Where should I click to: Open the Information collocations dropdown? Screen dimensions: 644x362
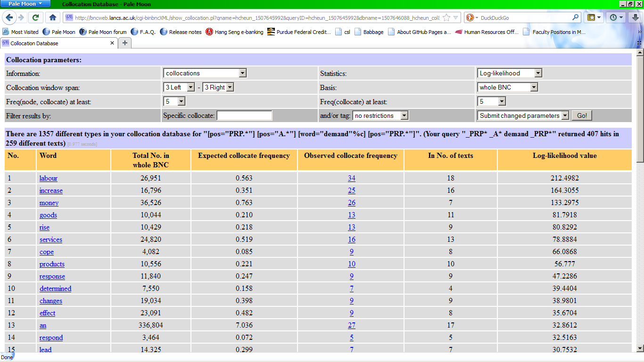pos(205,73)
